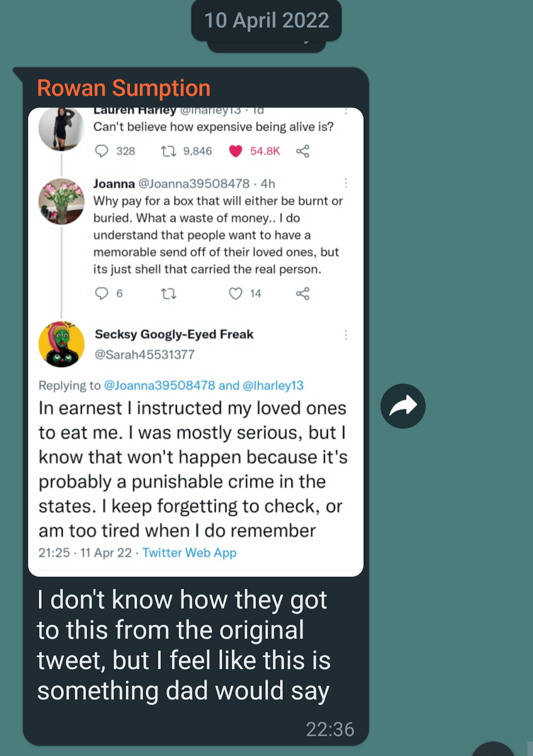533x756 pixels.
Task: Open three-dot menu on Joanna's tweet
Action: (346, 183)
